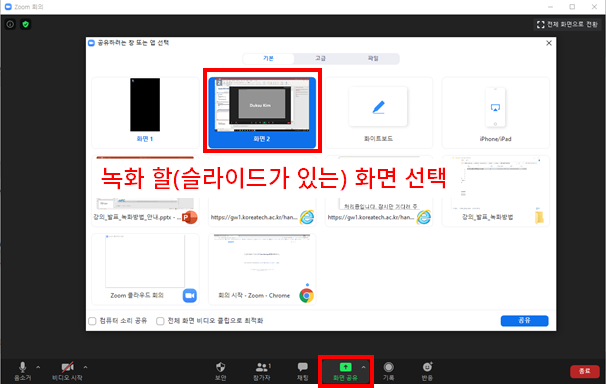Select the Chrome meeting start window
This screenshot has height=388, width=606.
pos(262,269)
